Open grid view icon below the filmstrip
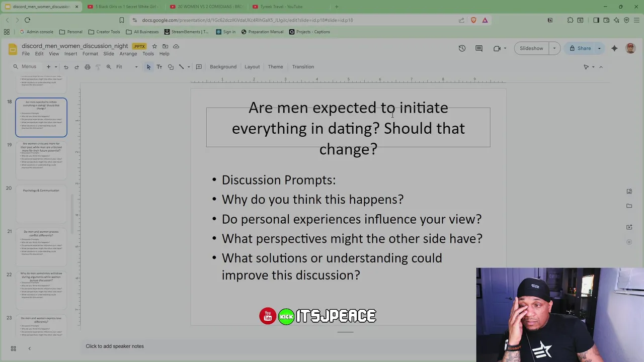This screenshot has width=644, height=362. [14, 348]
